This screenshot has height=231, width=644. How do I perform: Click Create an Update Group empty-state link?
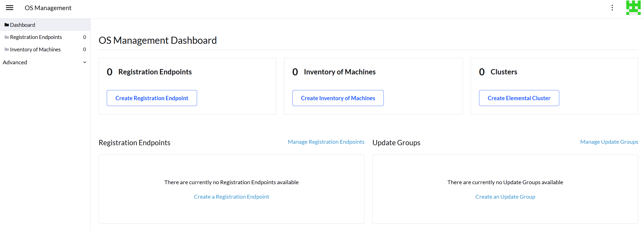[x=505, y=196]
